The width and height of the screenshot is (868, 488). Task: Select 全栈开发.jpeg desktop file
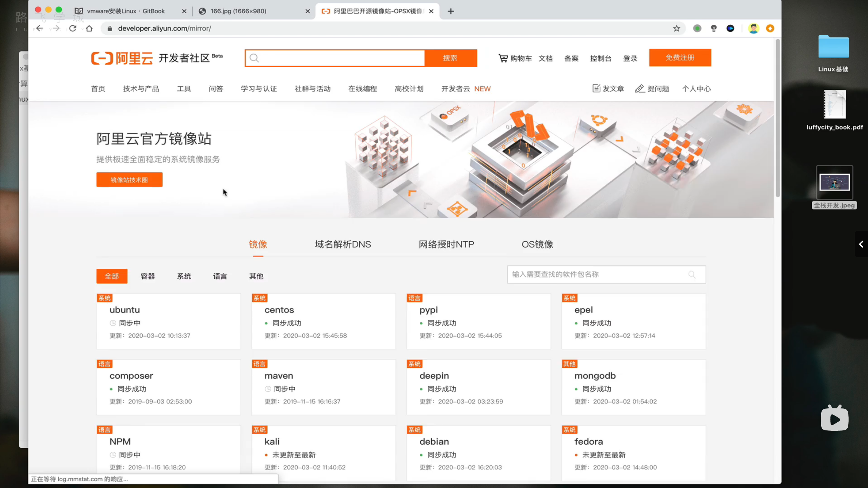pos(834,187)
